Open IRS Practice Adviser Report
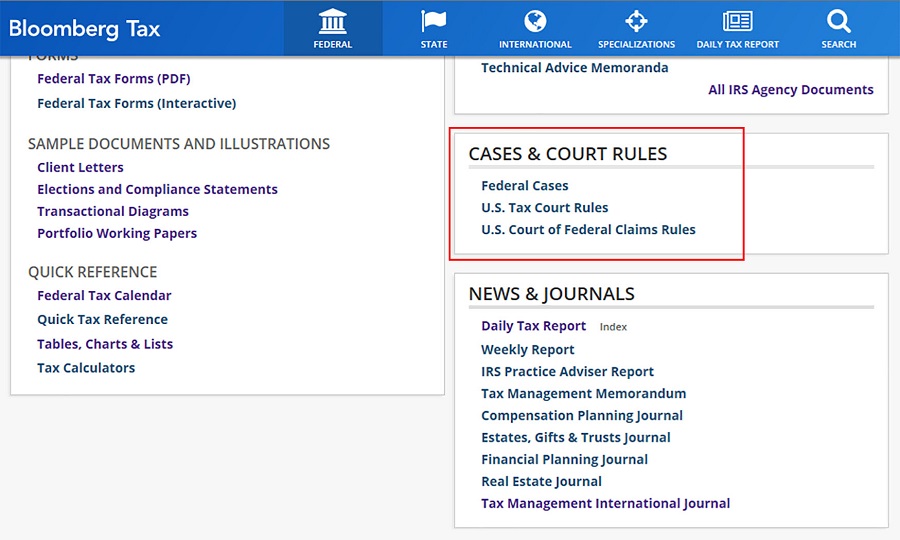 pos(567,371)
